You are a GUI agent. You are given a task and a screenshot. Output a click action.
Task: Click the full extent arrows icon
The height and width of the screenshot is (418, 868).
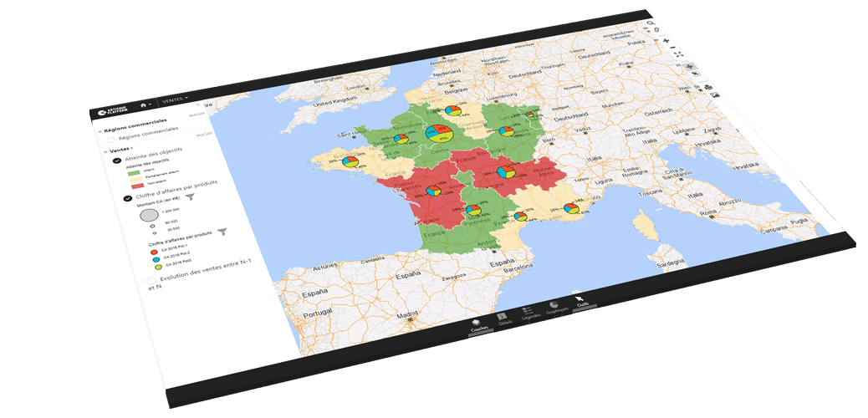point(678,54)
